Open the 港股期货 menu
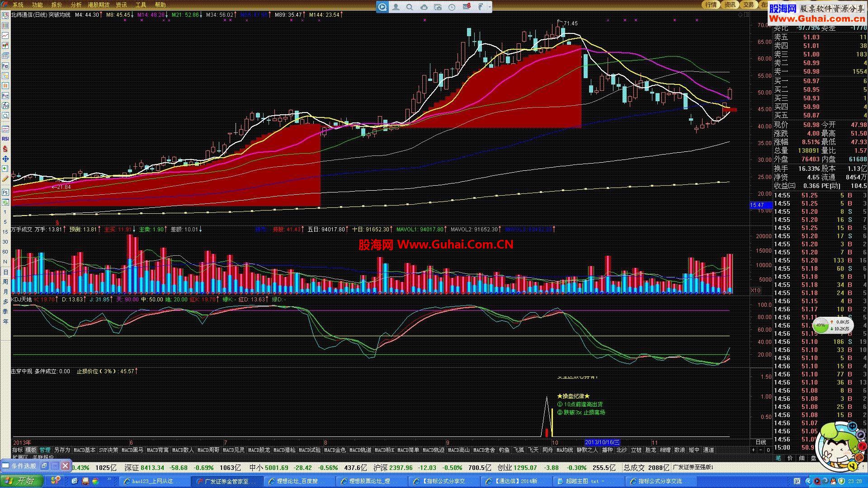 click(99, 5)
